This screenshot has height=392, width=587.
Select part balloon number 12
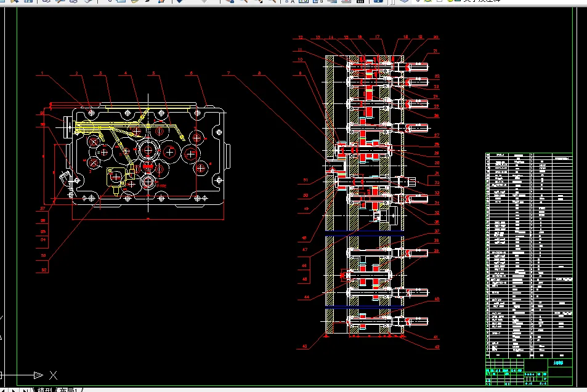pos(301,38)
